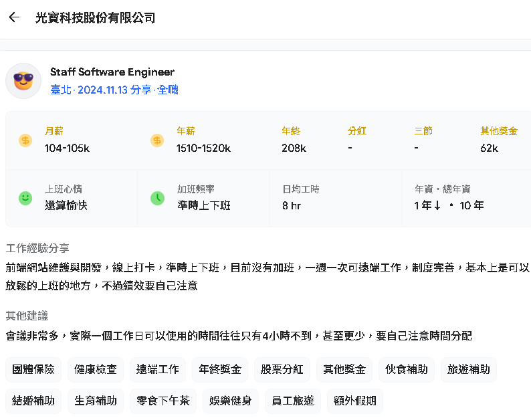Go back with the left arrow icon
Viewport: 531px width, 420px height.
(14, 17)
